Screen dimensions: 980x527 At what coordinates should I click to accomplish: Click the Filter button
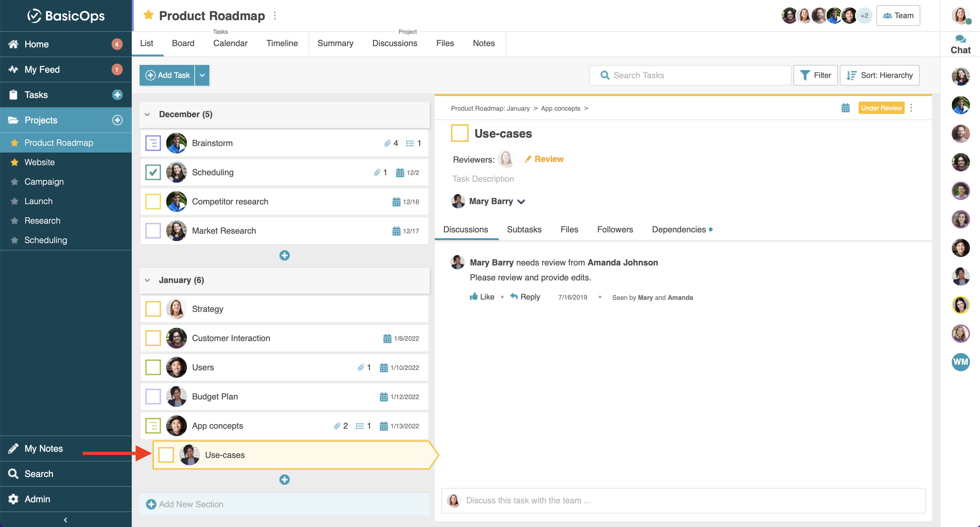815,75
